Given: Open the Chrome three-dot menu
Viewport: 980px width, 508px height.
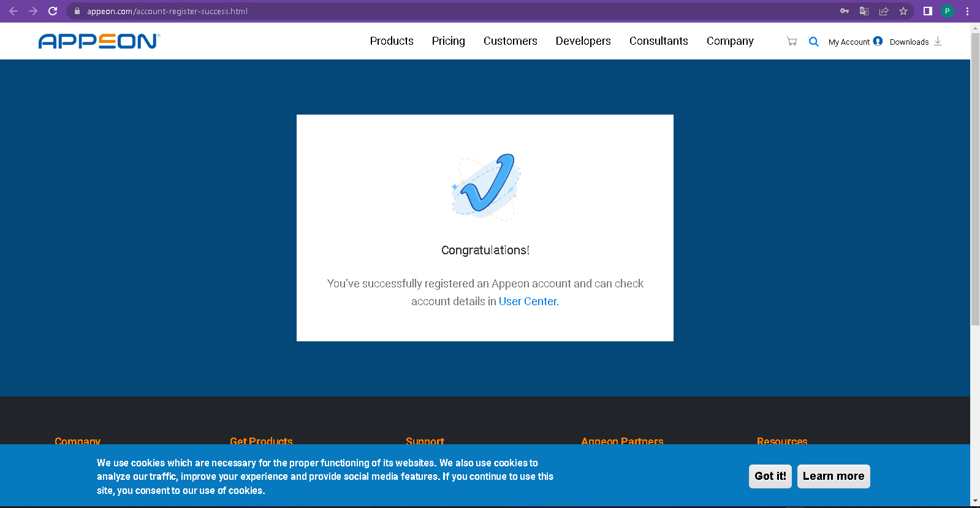Looking at the screenshot, I should tap(967, 11).
